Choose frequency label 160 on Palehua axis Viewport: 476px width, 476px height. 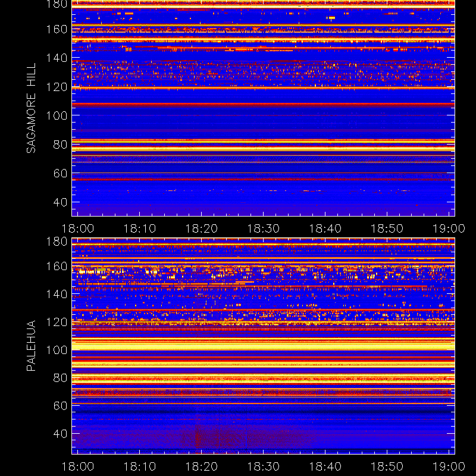pos(57,266)
